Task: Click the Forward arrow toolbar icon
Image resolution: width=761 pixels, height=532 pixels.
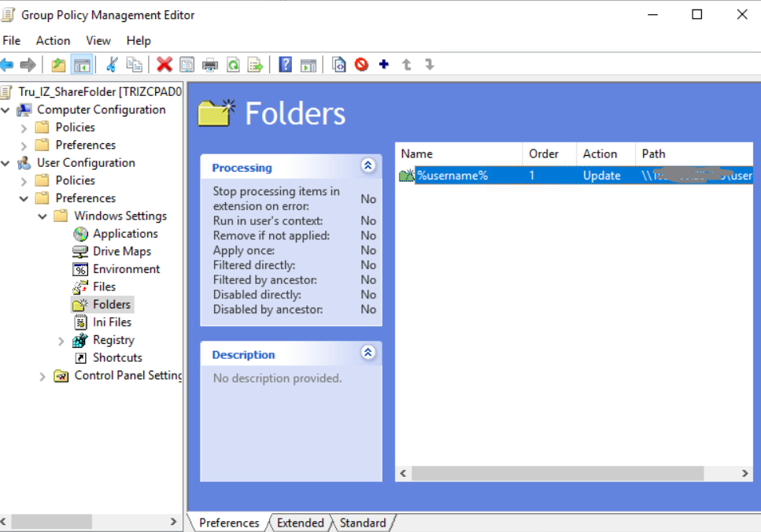Action: click(28, 65)
